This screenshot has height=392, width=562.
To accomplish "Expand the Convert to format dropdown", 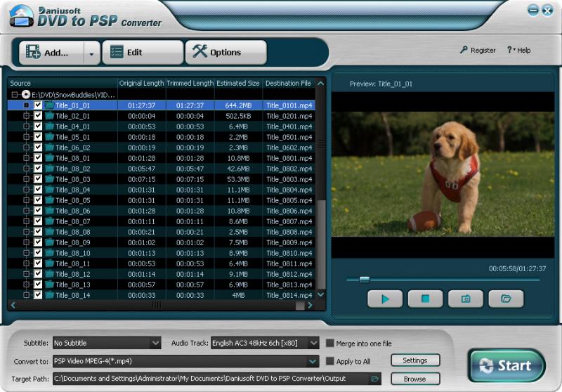I will pyautogui.click(x=313, y=361).
